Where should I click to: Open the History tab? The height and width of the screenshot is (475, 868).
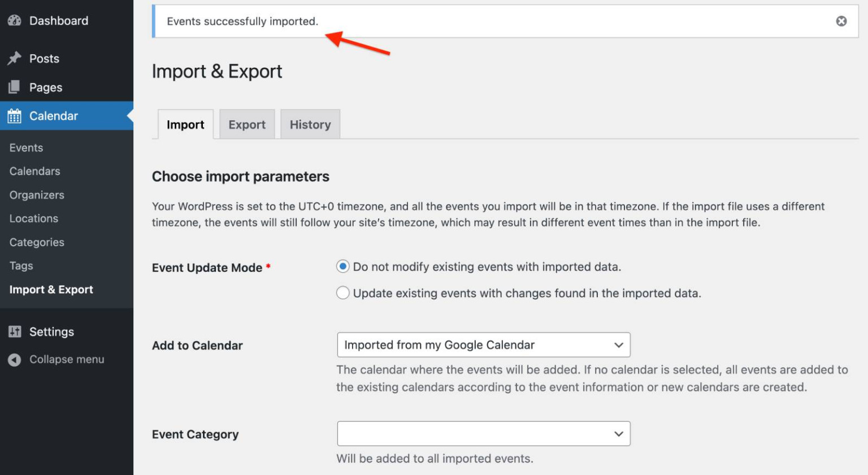tap(310, 124)
